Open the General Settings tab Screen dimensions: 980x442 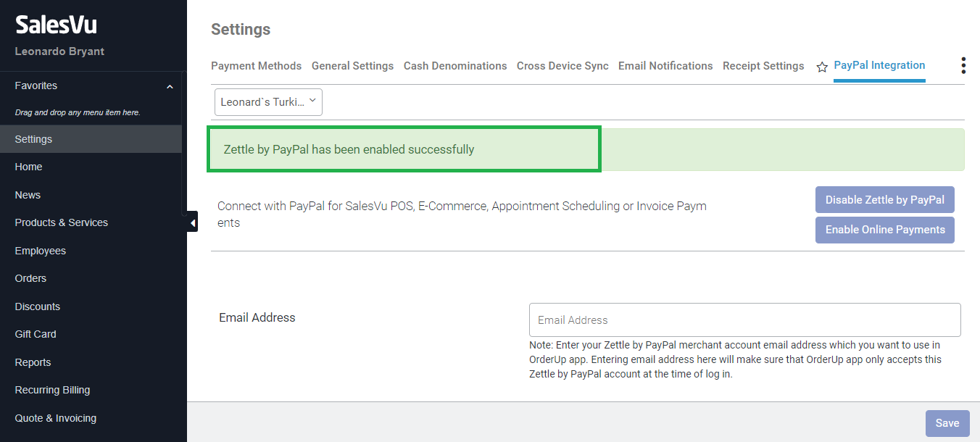[352, 66]
